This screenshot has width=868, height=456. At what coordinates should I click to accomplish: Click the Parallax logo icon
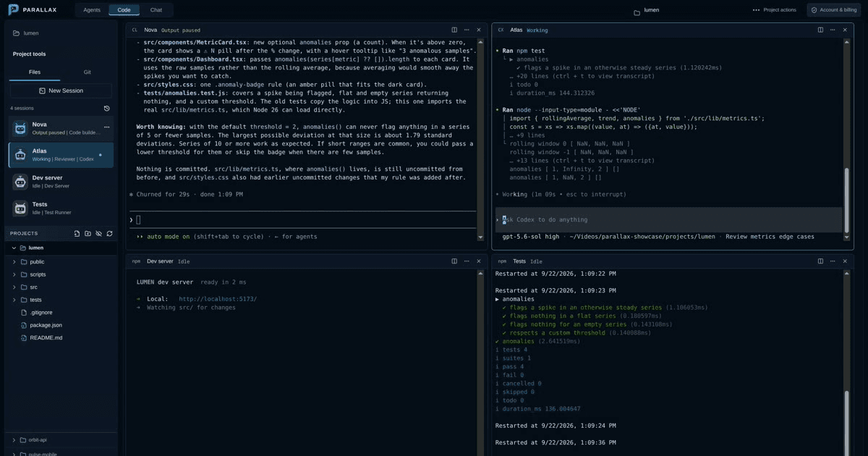pos(14,9)
